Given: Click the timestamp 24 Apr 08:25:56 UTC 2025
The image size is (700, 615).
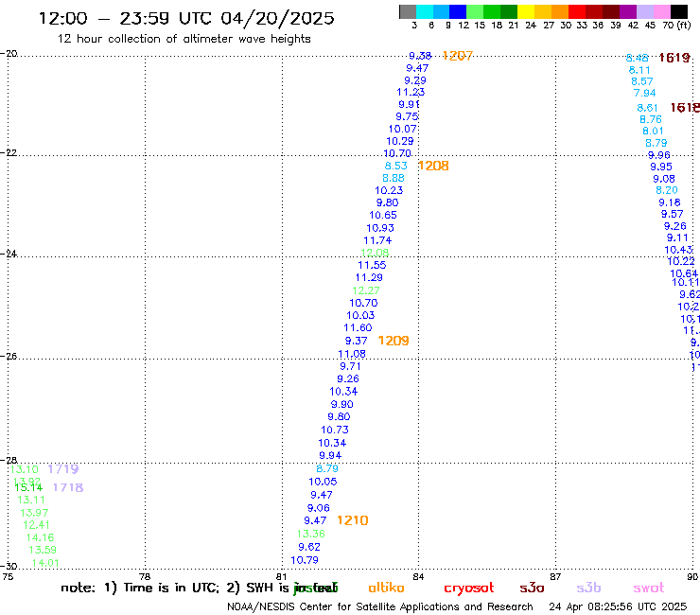Looking at the screenshot, I should [618, 607].
